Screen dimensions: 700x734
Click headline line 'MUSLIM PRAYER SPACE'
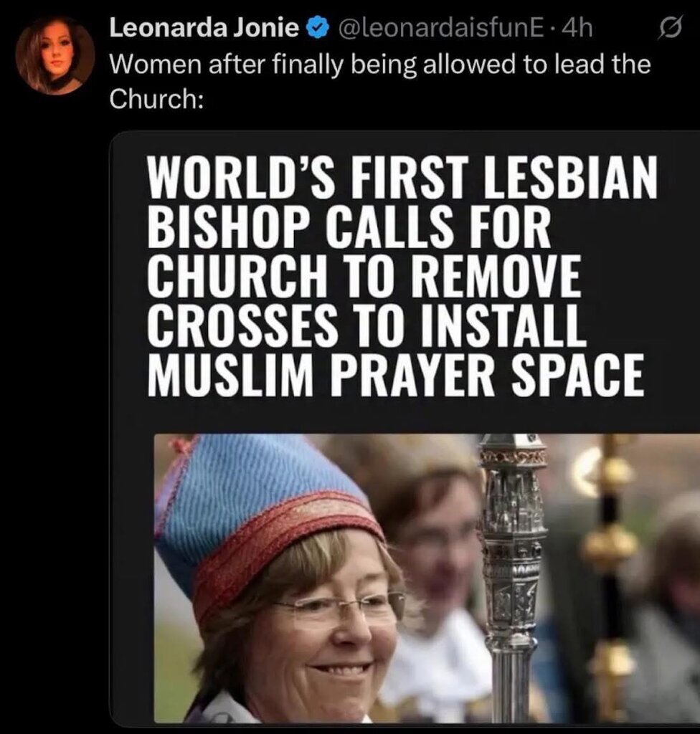397,376
